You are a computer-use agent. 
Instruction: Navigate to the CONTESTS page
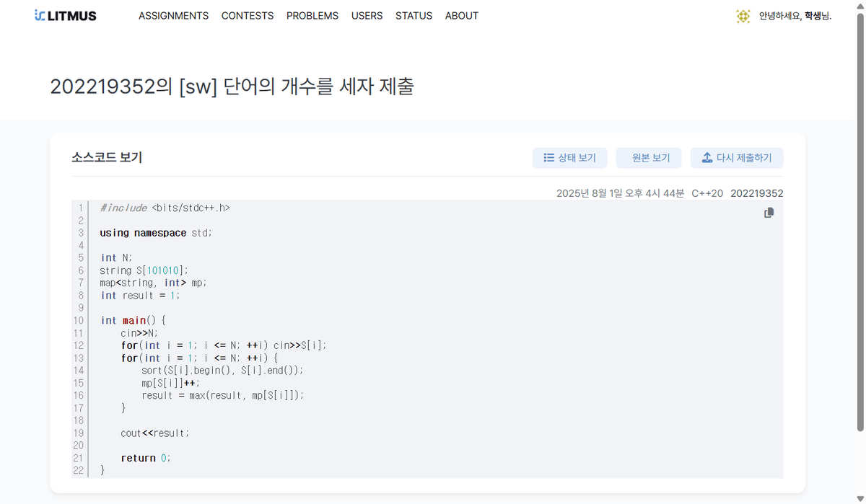click(x=248, y=15)
